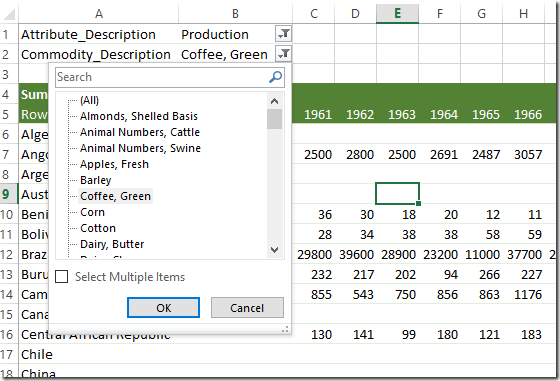Click the list's up scroll arrow

(x=274, y=101)
